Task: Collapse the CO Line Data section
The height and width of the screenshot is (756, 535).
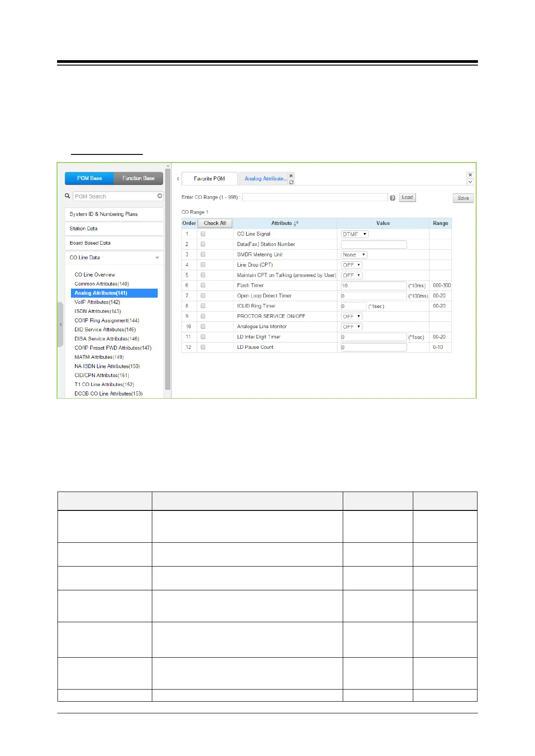Action: point(114,258)
